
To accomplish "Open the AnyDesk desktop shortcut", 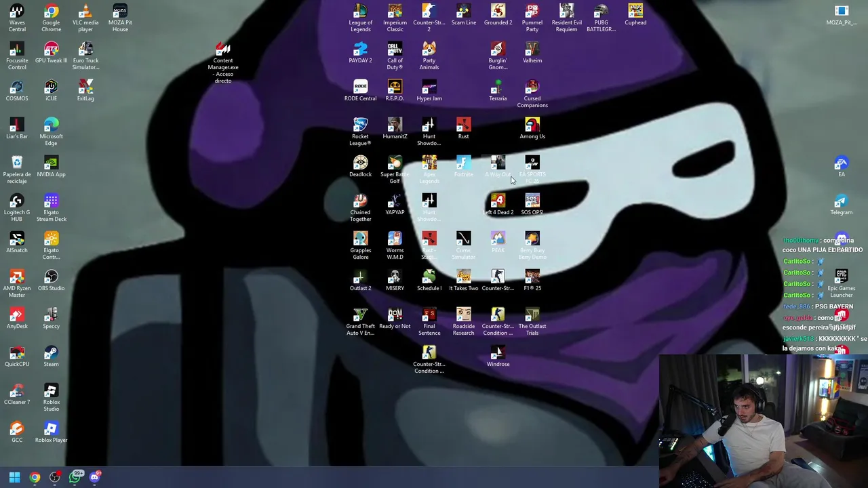I will click(17, 319).
